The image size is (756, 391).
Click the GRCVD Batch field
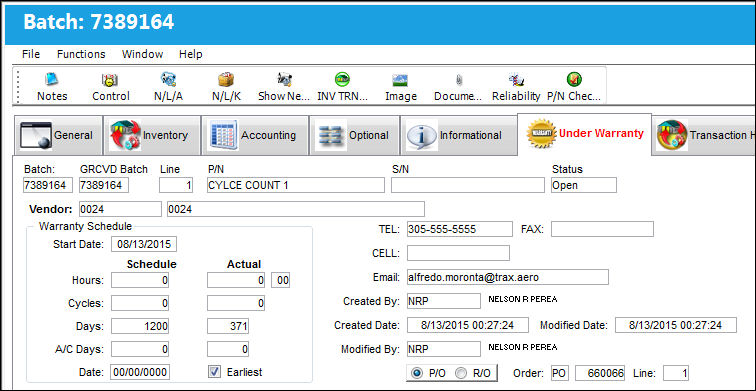coord(104,186)
